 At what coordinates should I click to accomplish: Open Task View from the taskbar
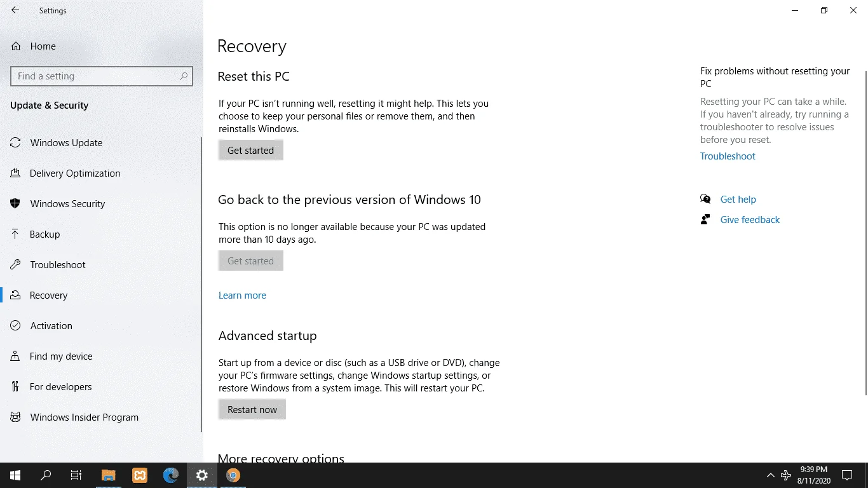click(76, 475)
